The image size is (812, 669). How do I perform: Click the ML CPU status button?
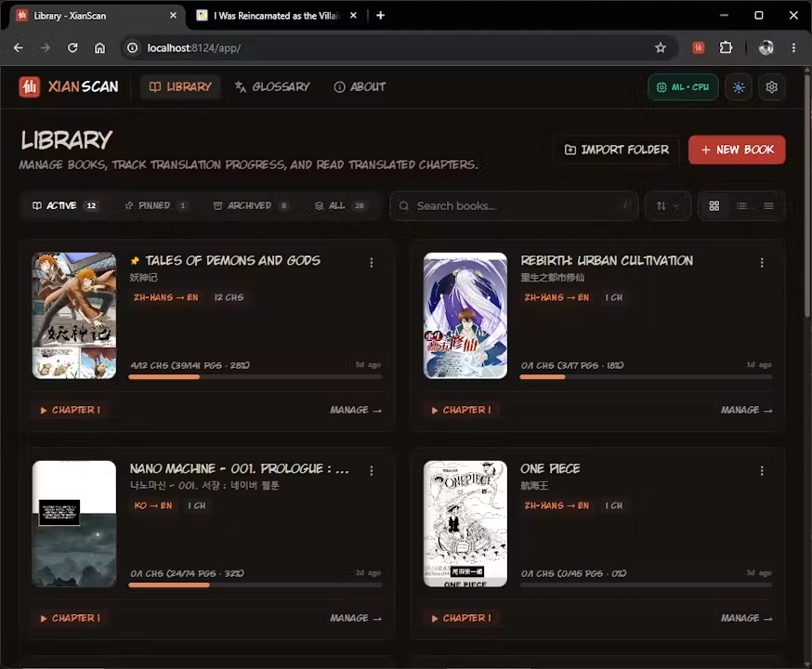[x=683, y=87]
